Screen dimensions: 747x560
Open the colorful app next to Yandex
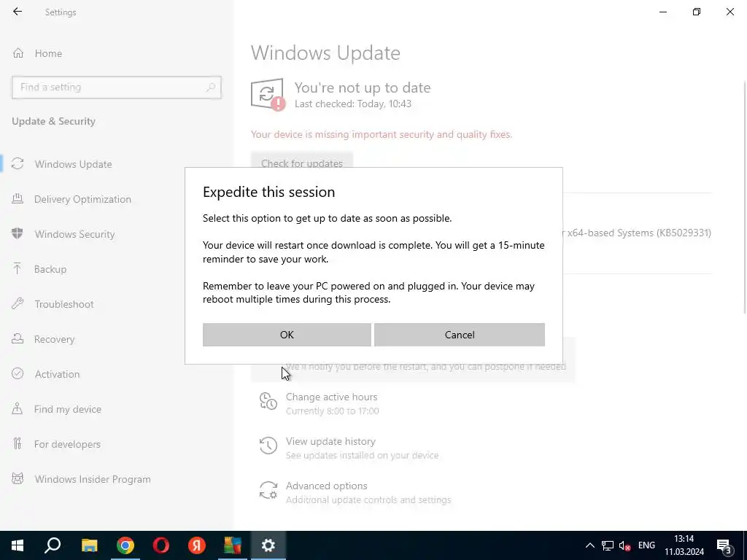click(233, 545)
